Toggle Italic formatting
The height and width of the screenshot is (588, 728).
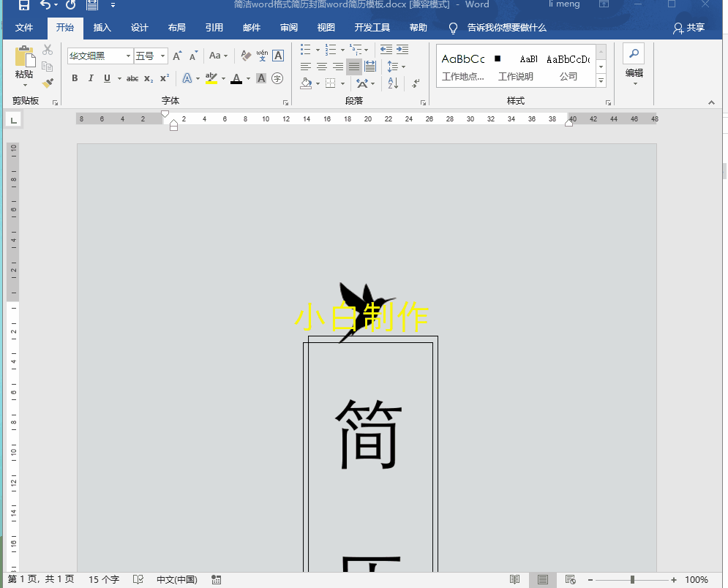91,78
